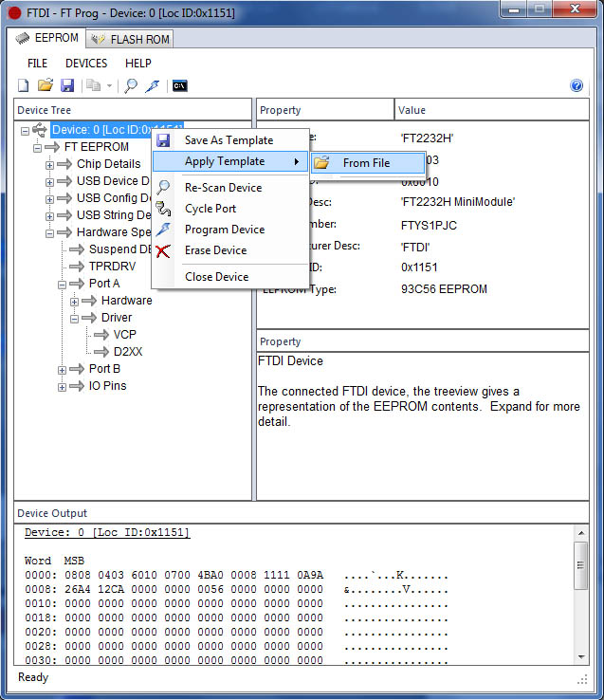Open the DEVICES menu
Screen dimensions: 604x700
tap(86, 64)
